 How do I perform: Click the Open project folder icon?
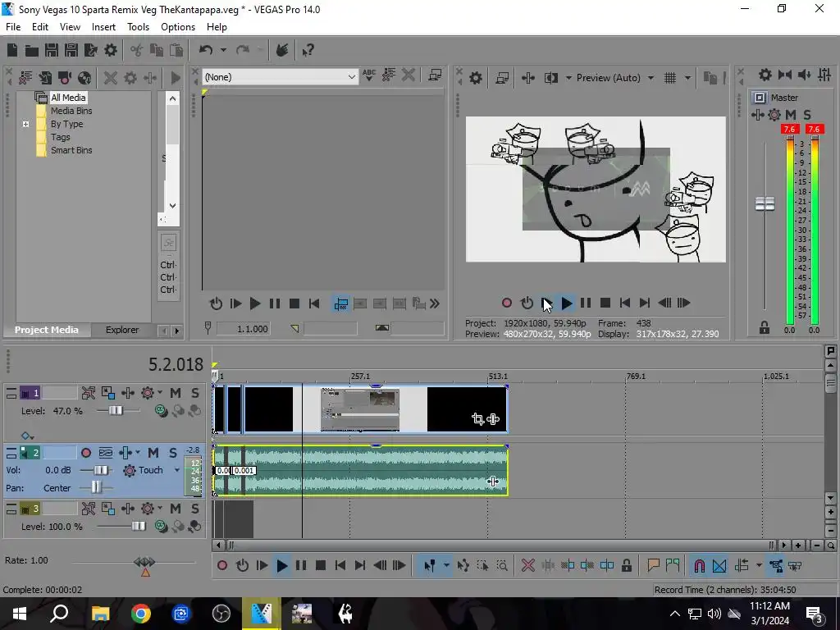(x=32, y=50)
